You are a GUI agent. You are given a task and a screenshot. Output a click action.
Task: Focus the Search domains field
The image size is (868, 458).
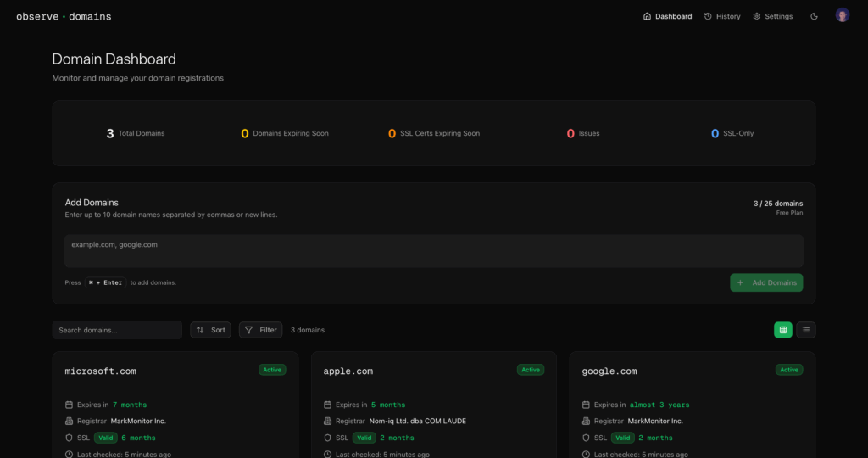coord(117,330)
